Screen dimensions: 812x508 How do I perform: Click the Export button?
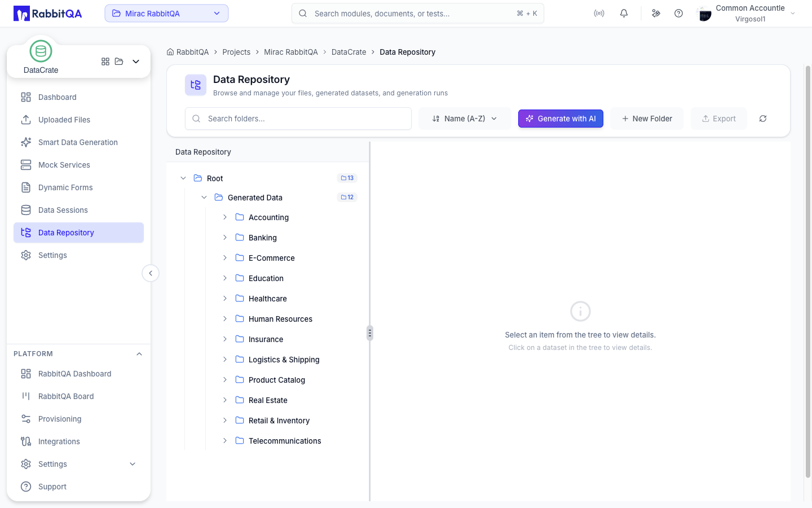pos(719,119)
